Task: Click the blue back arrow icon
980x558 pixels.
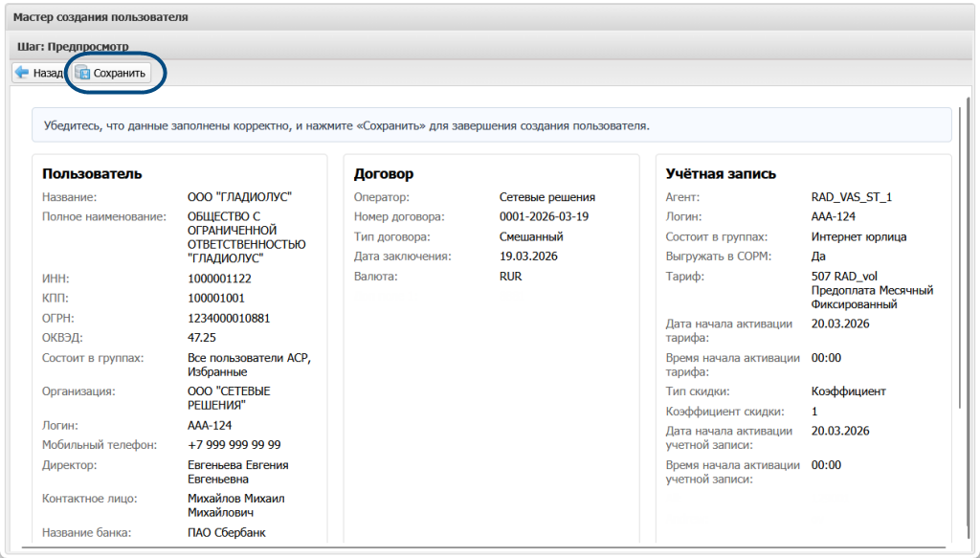Action: (x=22, y=73)
